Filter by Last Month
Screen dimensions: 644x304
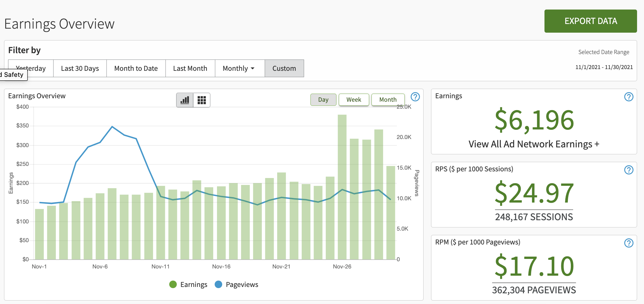point(190,68)
